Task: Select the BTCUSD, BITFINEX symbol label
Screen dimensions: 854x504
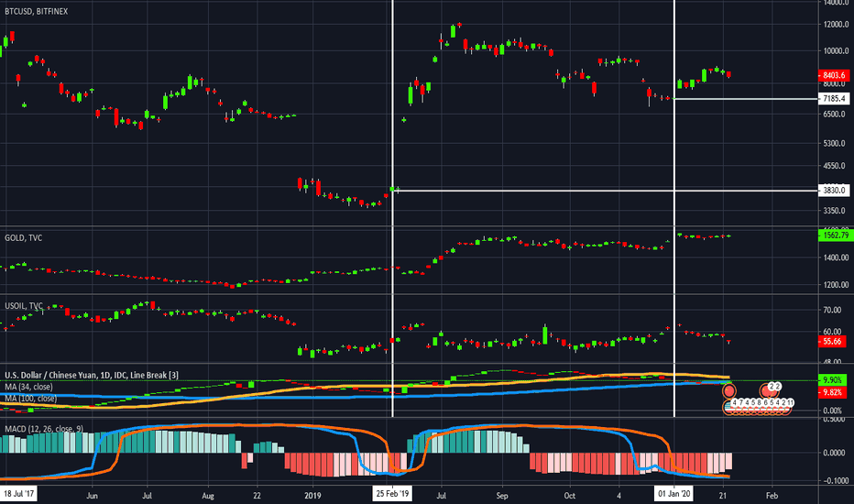Action: (36, 11)
